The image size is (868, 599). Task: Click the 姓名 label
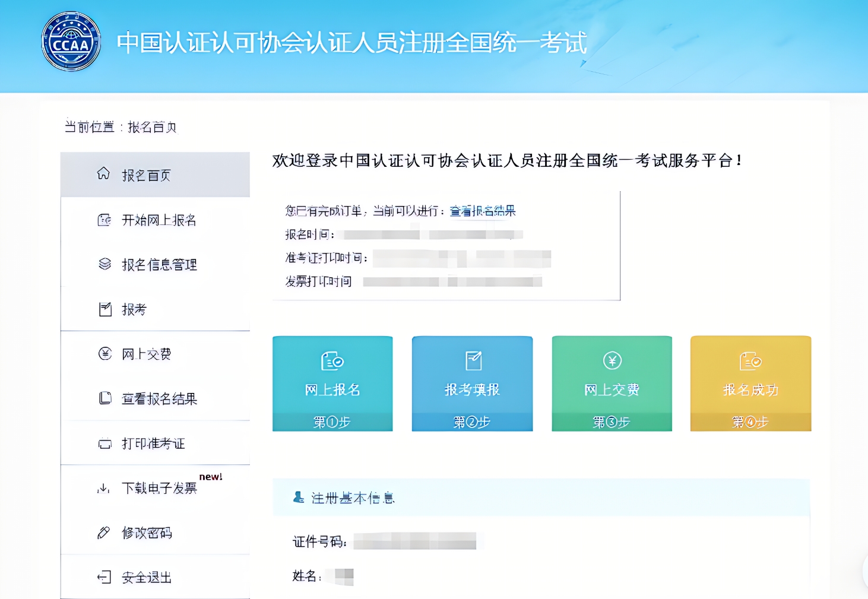point(307,576)
